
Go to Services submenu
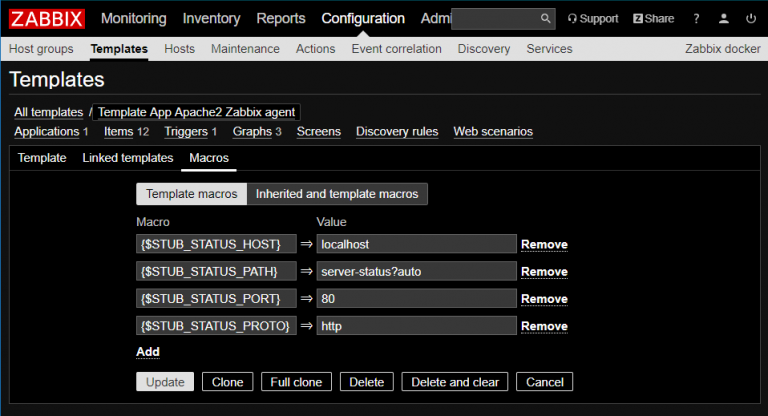tap(549, 49)
